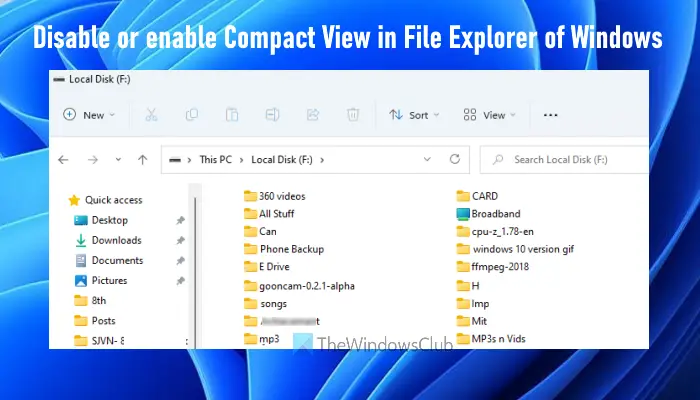
Task: Select the cpu-z_1.78-en folder
Action: (495, 231)
